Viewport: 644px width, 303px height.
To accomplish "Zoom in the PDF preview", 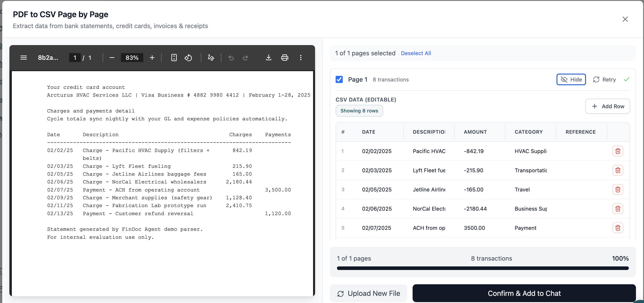I will [x=152, y=58].
